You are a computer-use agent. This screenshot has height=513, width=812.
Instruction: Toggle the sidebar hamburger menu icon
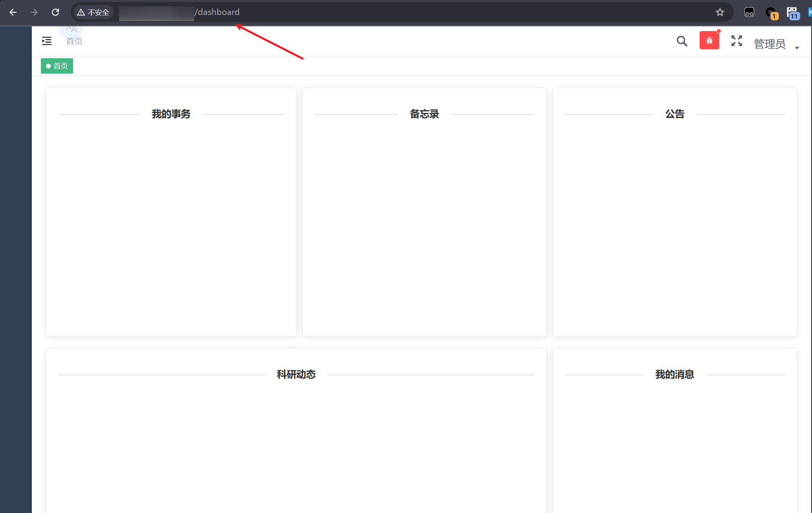[x=47, y=41]
